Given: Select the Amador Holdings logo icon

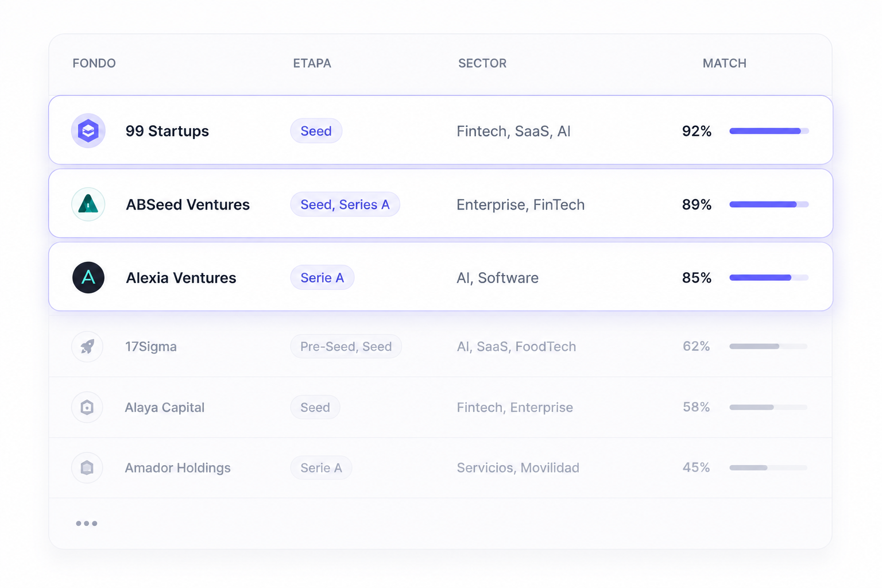Looking at the screenshot, I should [87, 468].
